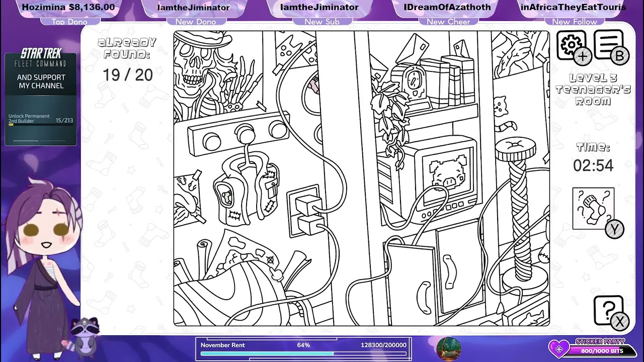644x362 pixels.
Task: Open the question mark help icon
Action: coord(609,312)
